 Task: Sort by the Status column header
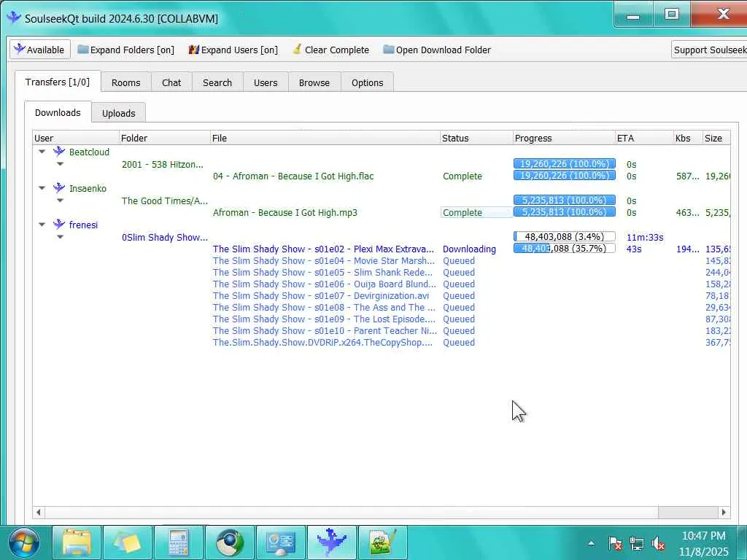[476, 138]
